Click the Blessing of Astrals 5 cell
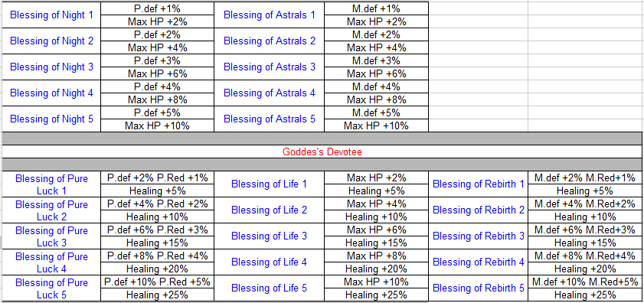The width and height of the screenshot is (644, 303). 269,119
